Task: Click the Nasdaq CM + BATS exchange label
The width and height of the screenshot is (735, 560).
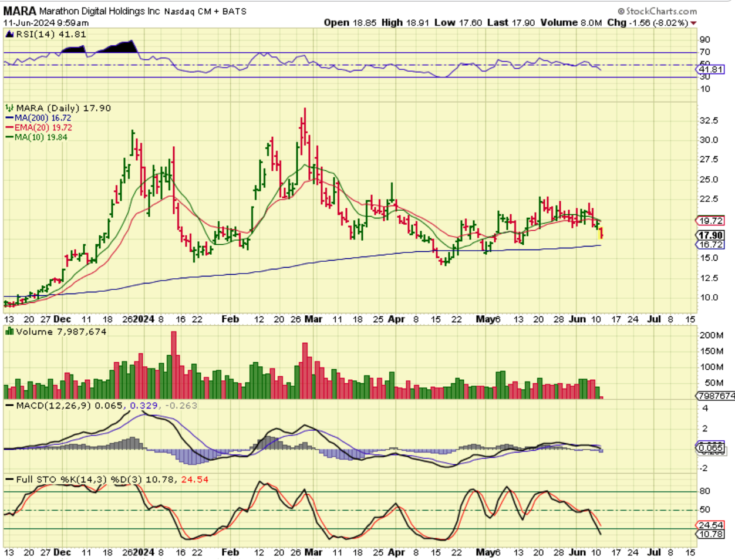Action: (x=205, y=11)
